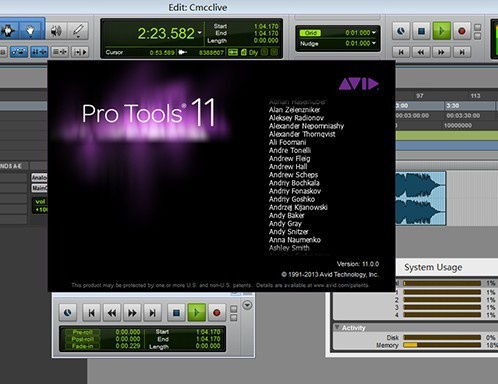Stop in floating Transport window
The image size is (498, 384).
point(176,313)
